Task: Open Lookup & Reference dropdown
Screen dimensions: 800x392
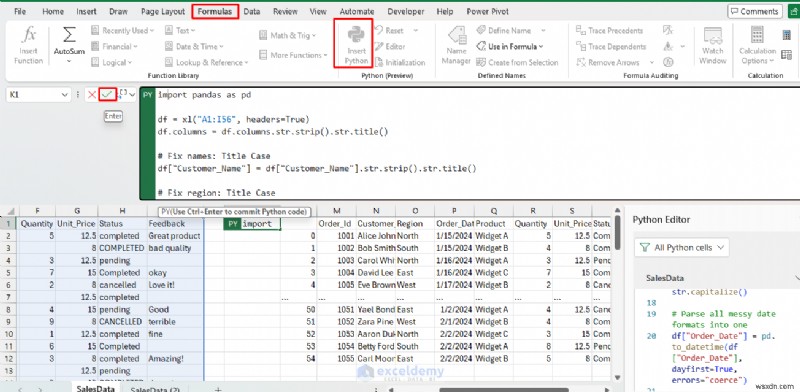Action: (x=207, y=62)
